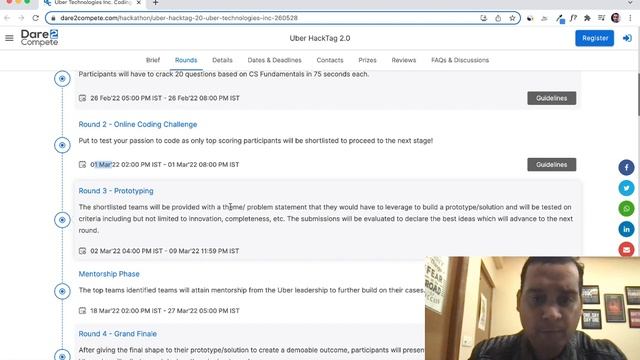Open the Brief tab
Viewport: 640px width, 360px height.
click(153, 60)
